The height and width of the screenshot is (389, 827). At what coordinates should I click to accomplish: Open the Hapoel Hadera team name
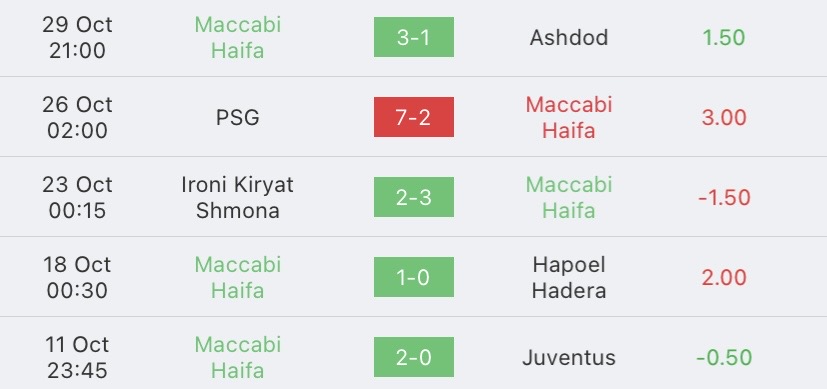point(569,278)
